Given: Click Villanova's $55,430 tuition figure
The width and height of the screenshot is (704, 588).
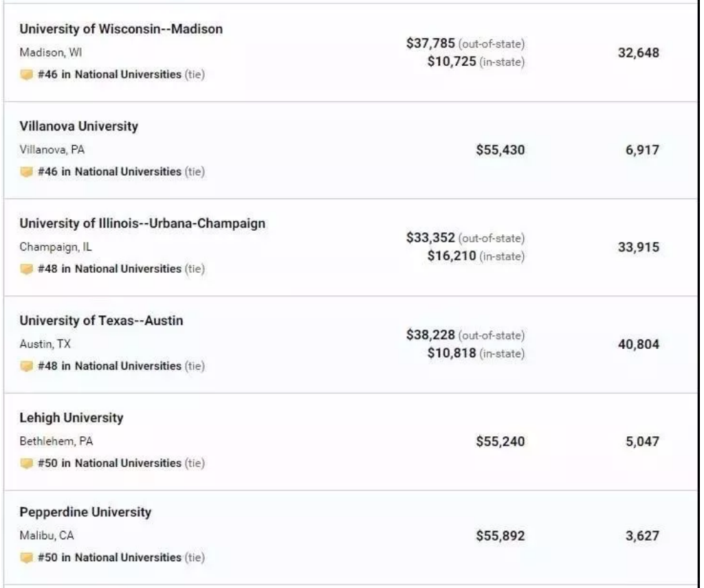Looking at the screenshot, I should click(x=500, y=150).
